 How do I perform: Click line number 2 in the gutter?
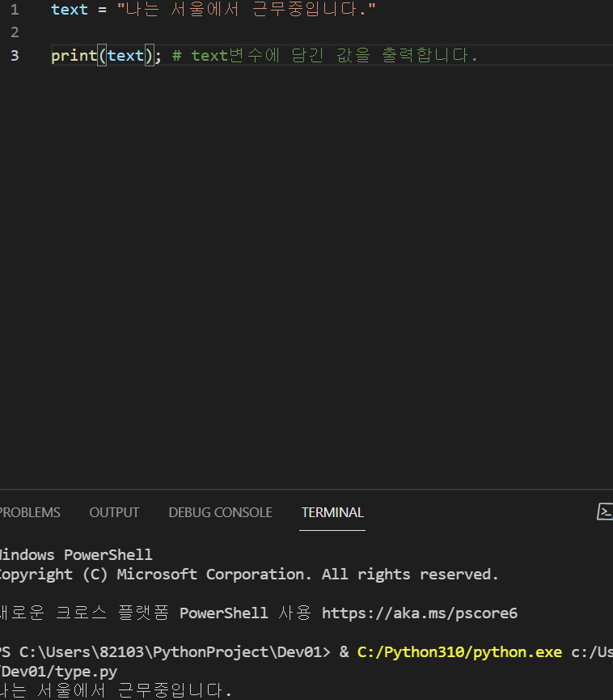pyautogui.click(x=15, y=32)
